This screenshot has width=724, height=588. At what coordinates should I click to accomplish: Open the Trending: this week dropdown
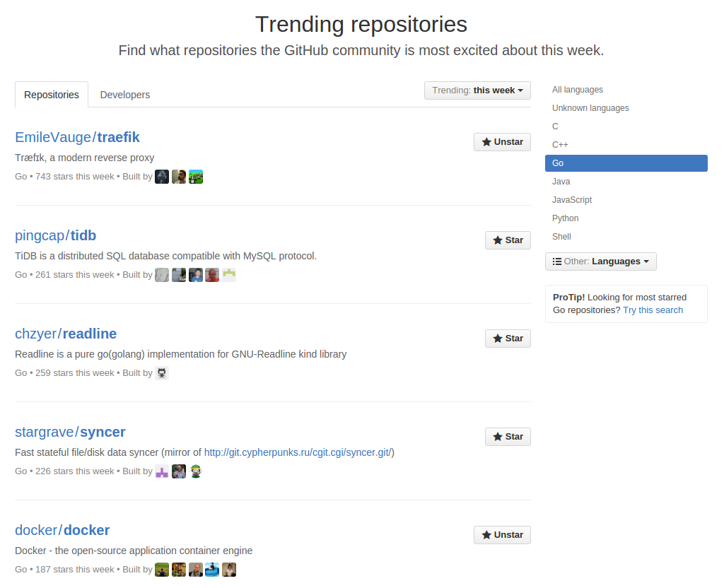pos(477,90)
